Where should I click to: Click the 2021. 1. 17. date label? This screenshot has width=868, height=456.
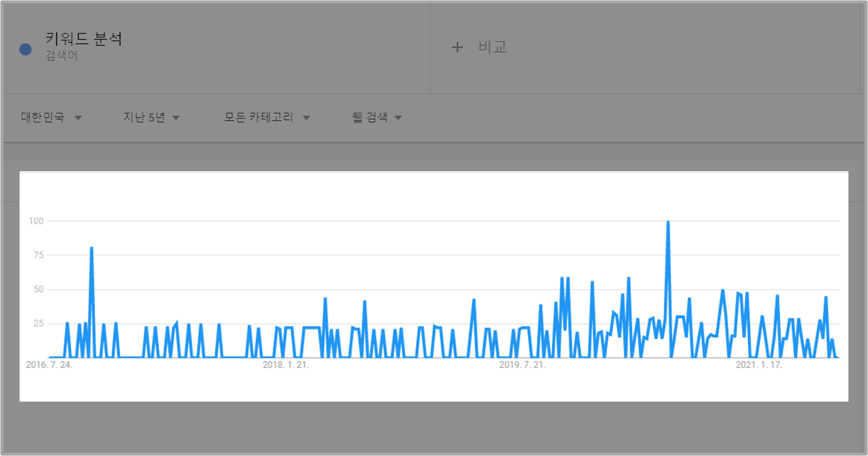(x=759, y=365)
